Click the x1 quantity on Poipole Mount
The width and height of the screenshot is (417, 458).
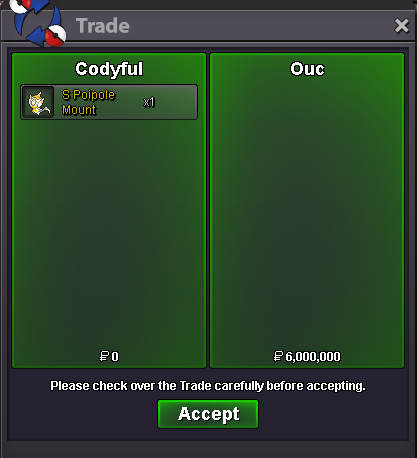pyautogui.click(x=149, y=102)
